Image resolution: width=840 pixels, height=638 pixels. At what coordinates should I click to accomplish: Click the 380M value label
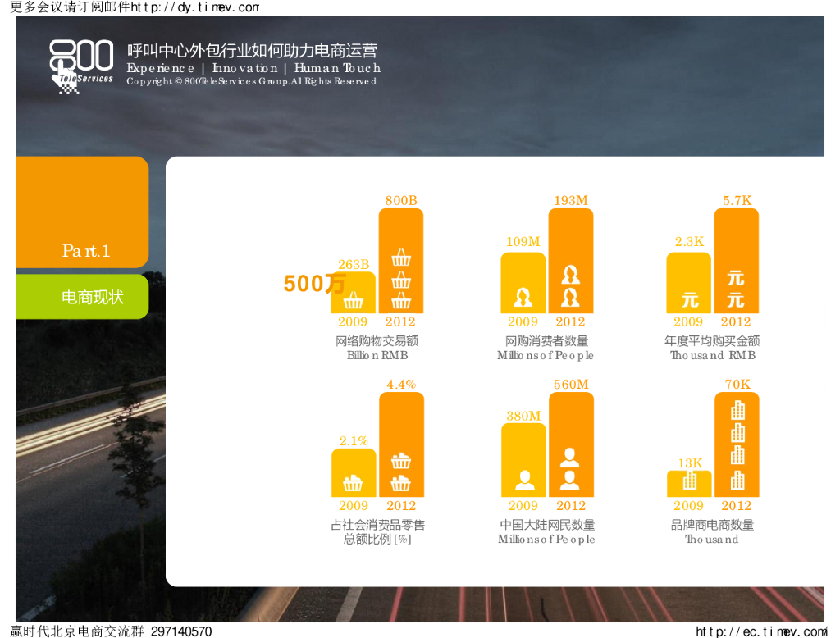[523, 416]
